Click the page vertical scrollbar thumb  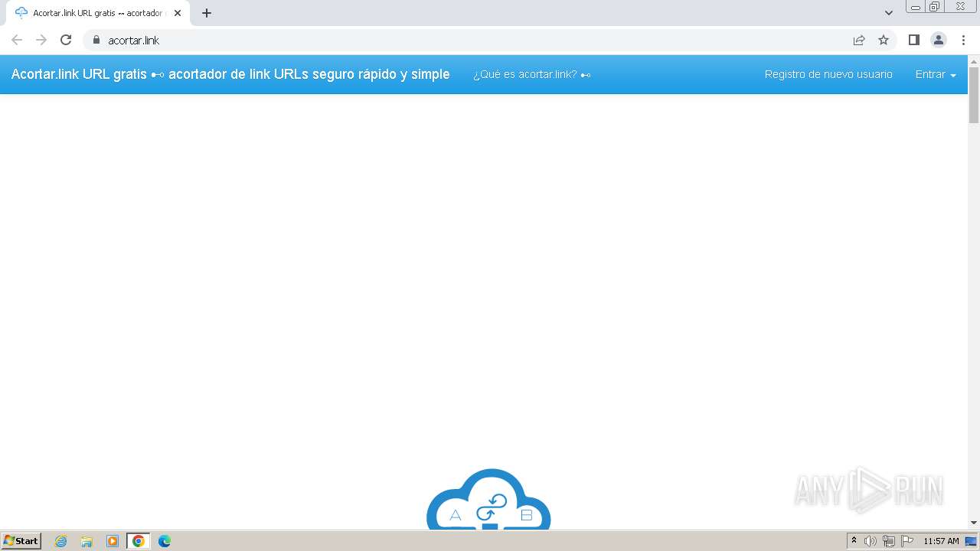pos(974,95)
